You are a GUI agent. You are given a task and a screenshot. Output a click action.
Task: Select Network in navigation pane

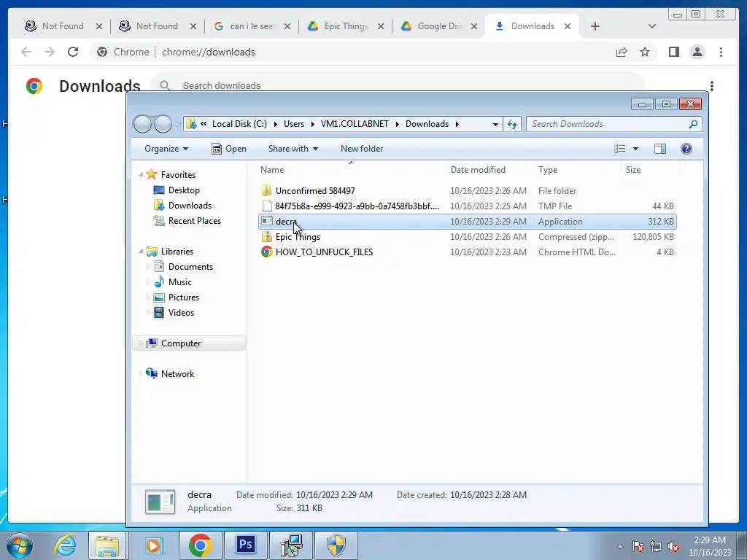coord(170,374)
